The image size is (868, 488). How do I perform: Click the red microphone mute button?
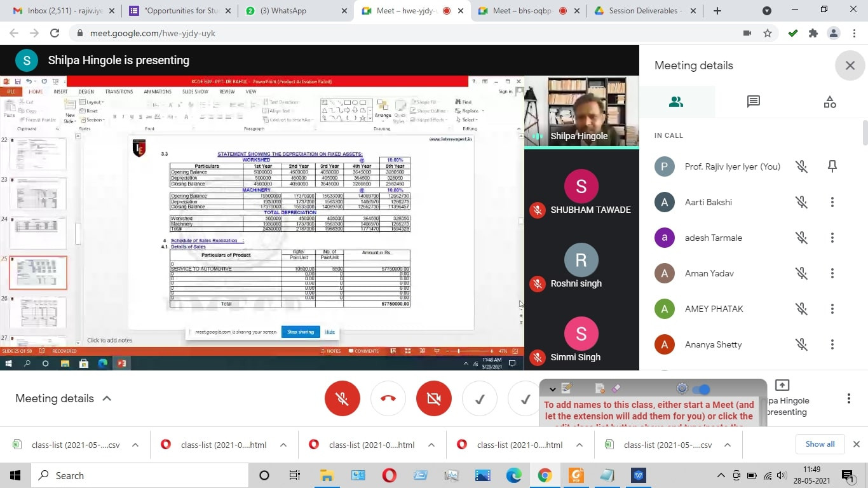click(342, 398)
